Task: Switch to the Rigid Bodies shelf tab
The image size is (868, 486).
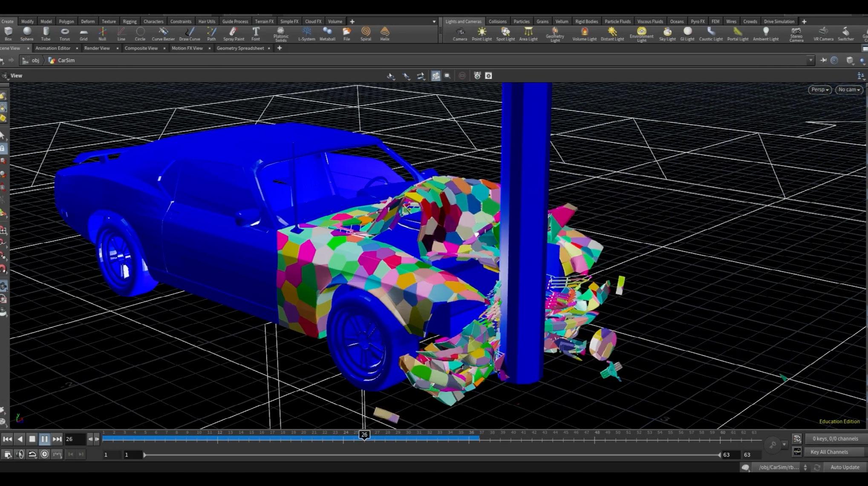Action: tap(586, 21)
